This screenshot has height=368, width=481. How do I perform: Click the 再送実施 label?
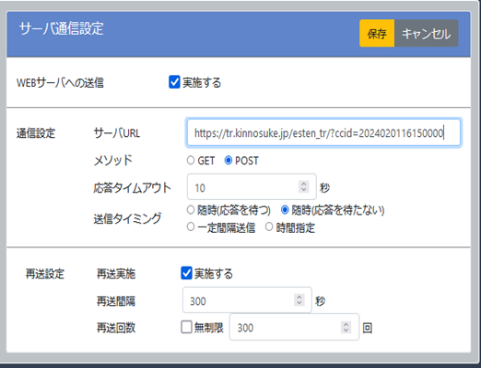click(x=116, y=274)
